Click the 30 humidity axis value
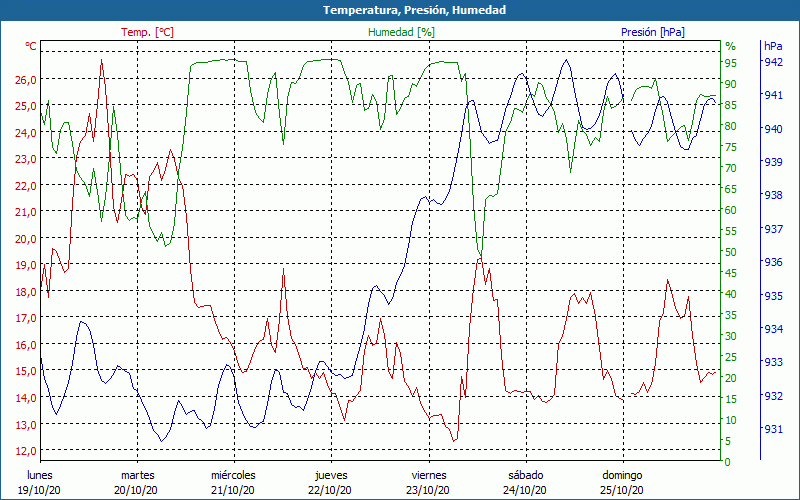The width and height of the screenshot is (800, 500). (x=731, y=336)
